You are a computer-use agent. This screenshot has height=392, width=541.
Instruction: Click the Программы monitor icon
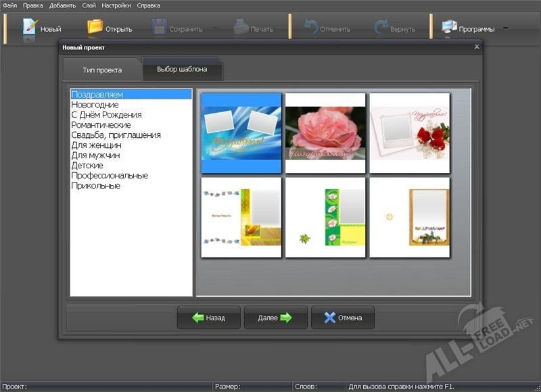coord(450,27)
